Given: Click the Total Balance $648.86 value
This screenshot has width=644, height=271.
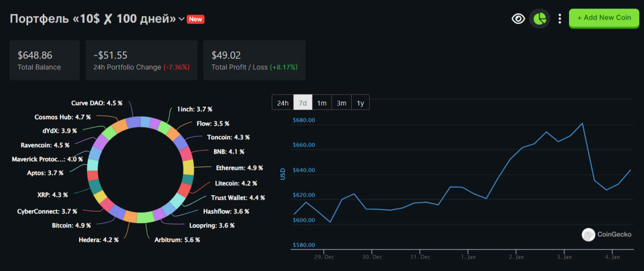Looking at the screenshot, I should tap(35, 55).
